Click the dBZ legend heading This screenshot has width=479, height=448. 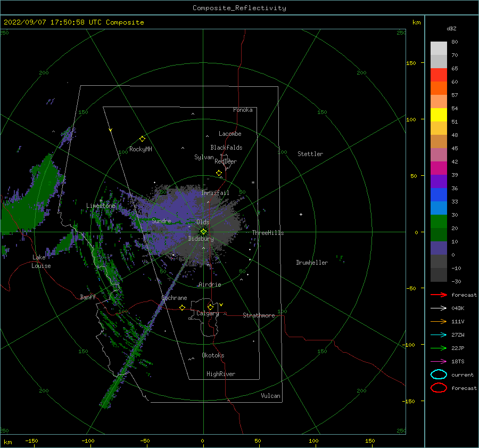[451, 29]
